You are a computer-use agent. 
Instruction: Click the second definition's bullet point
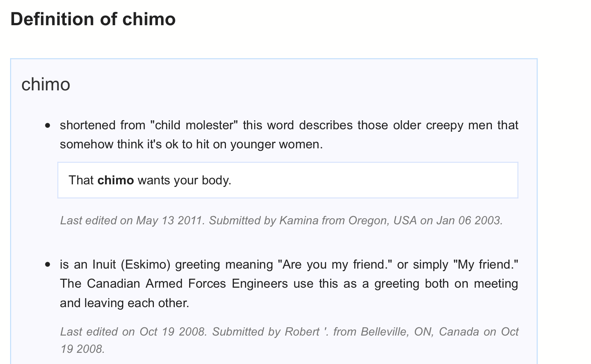48,265
